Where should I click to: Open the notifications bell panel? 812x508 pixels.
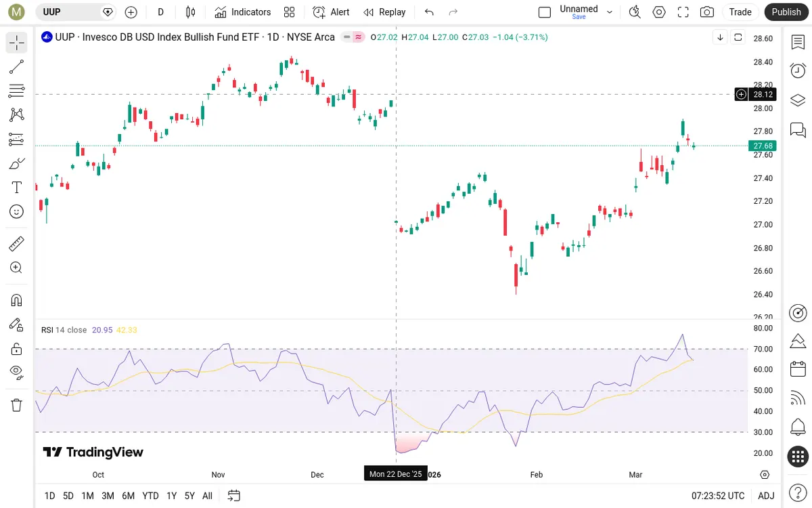798,427
